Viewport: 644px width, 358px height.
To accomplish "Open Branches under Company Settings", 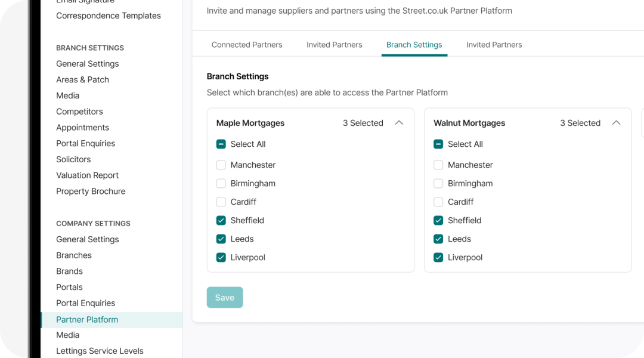I will click(73, 255).
